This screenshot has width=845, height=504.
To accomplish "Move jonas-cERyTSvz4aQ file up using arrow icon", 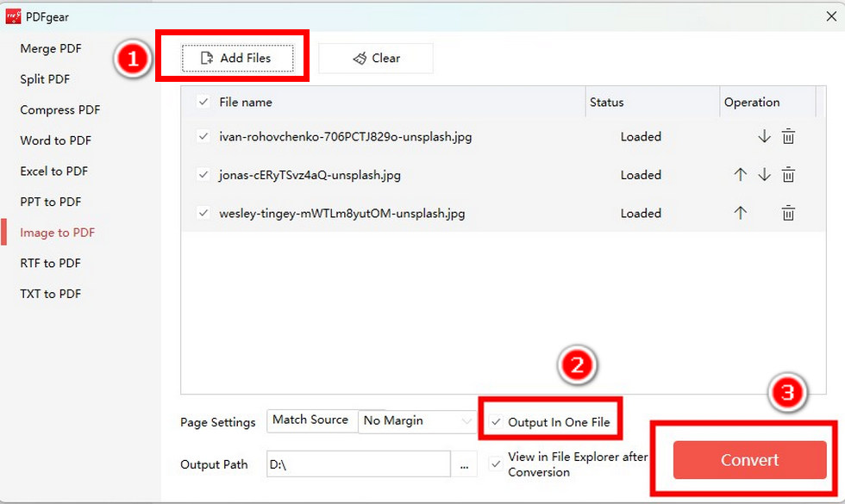I will [740, 175].
